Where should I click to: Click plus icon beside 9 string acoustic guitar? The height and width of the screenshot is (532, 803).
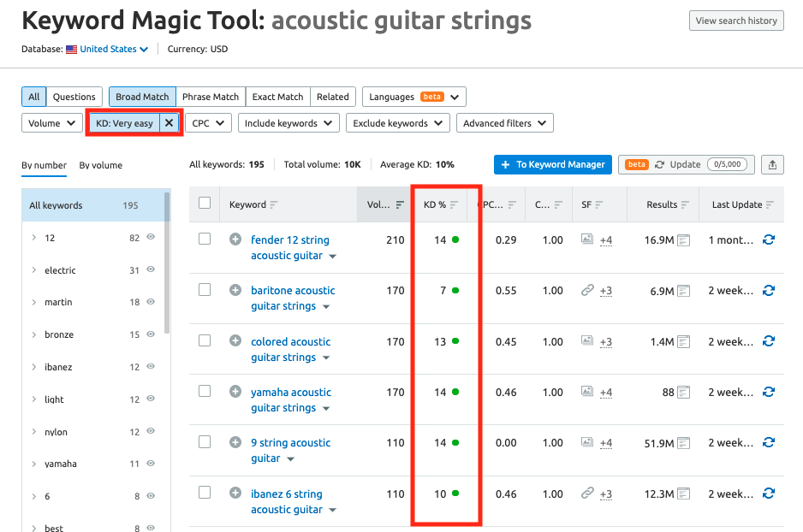click(235, 443)
